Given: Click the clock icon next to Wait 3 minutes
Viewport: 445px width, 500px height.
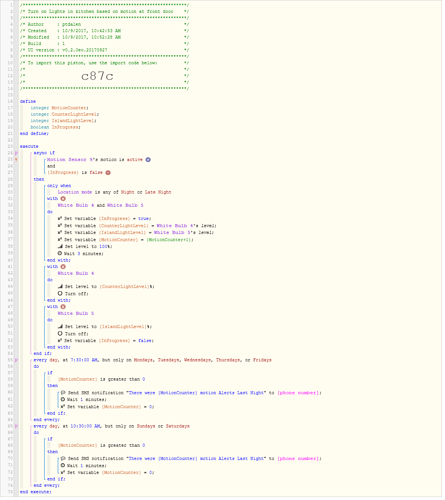Looking at the screenshot, I should (x=60, y=254).
